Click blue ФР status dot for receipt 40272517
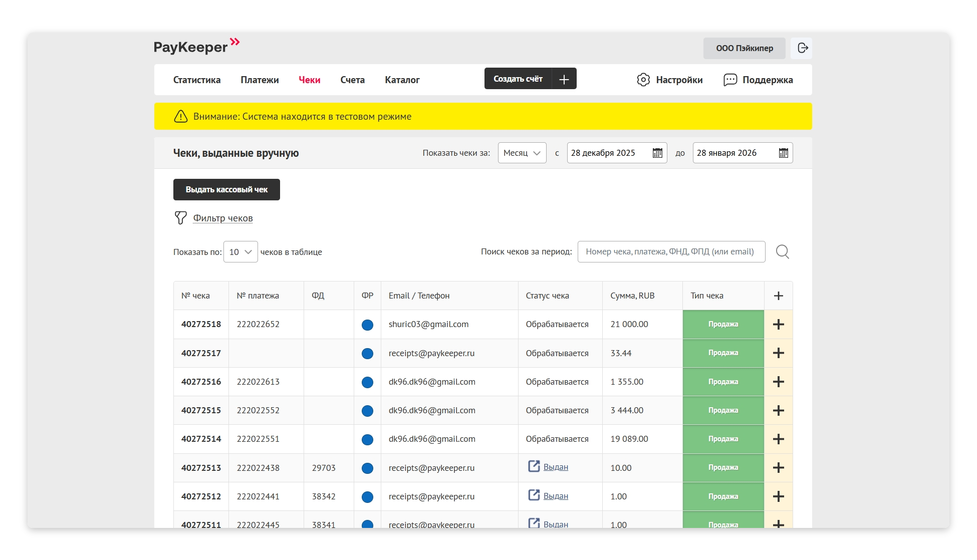 [x=367, y=354]
